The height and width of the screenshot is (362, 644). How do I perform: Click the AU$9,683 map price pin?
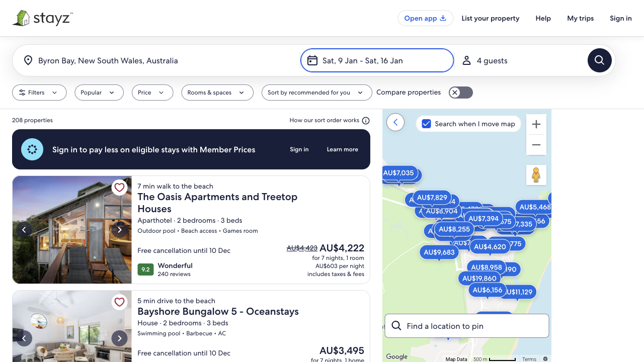click(x=439, y=252)
